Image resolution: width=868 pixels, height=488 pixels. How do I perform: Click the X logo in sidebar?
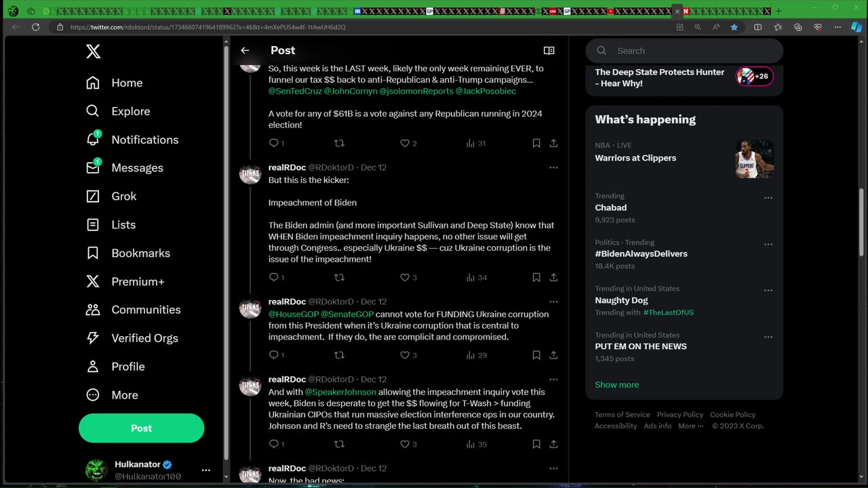pos(94,51)
